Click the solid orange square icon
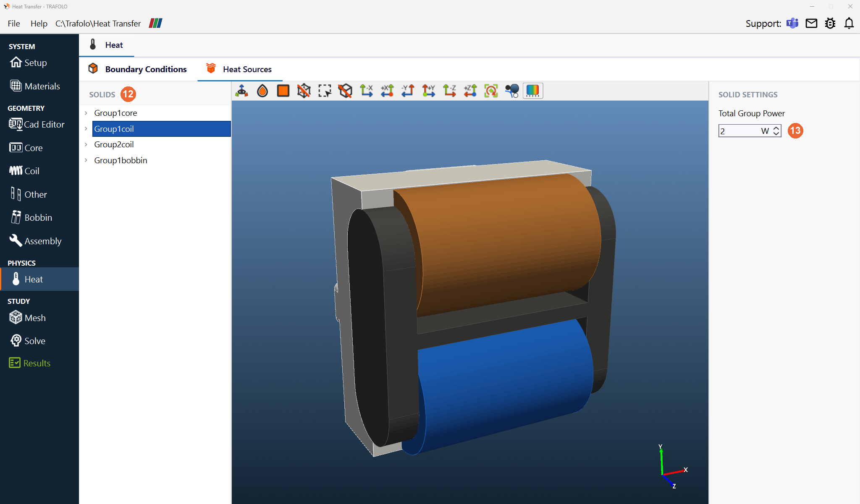This screenshot has width=860, height=504. pos(283,91)
